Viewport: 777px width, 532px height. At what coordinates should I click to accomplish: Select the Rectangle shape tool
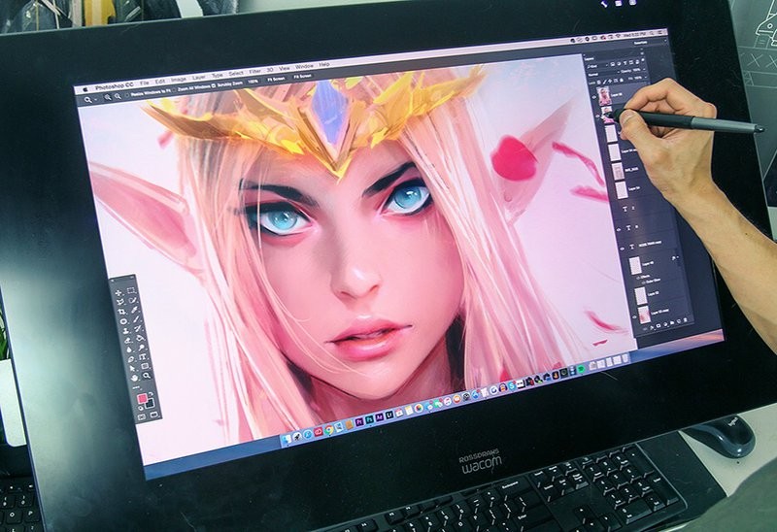[x=145, y=366]
